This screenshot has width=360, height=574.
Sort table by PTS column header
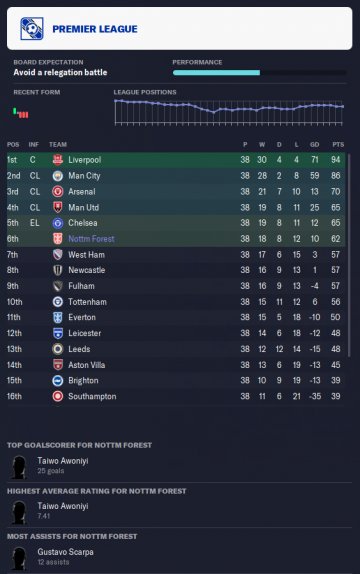(338, 145)
